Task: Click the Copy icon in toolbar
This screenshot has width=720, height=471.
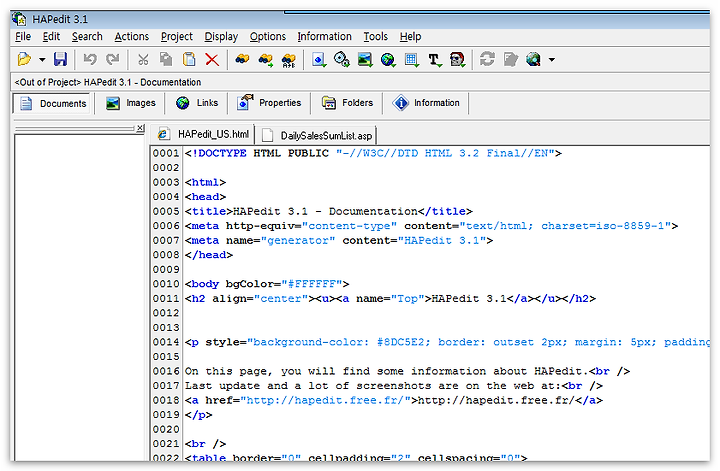Action: pos(166,59)
